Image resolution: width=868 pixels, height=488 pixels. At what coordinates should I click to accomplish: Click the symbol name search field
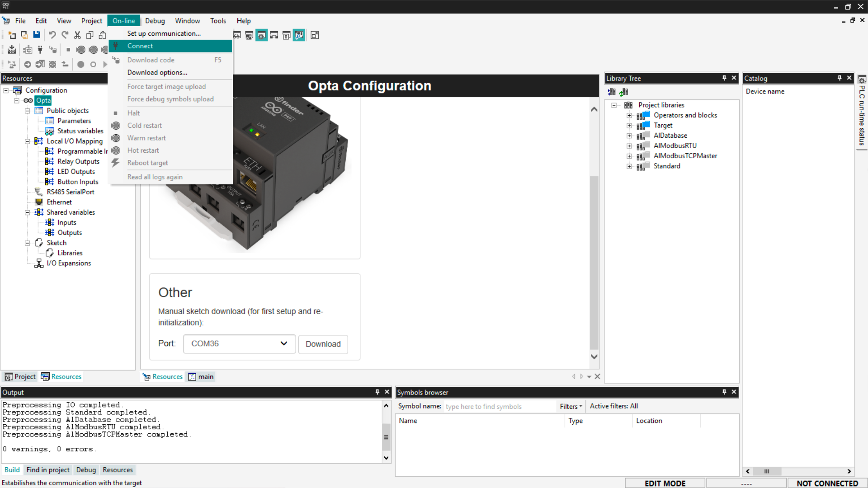499,406
